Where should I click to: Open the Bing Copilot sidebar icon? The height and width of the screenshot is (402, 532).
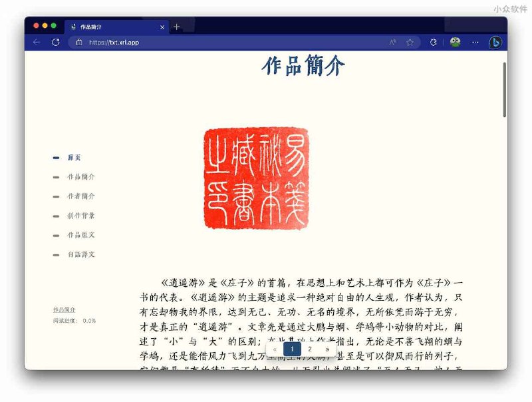pos(495,42)
